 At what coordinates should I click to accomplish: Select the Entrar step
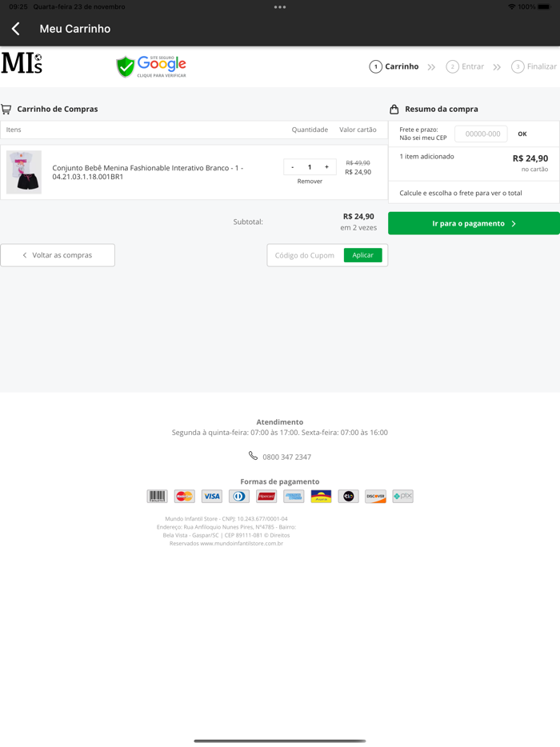(466, 67)
